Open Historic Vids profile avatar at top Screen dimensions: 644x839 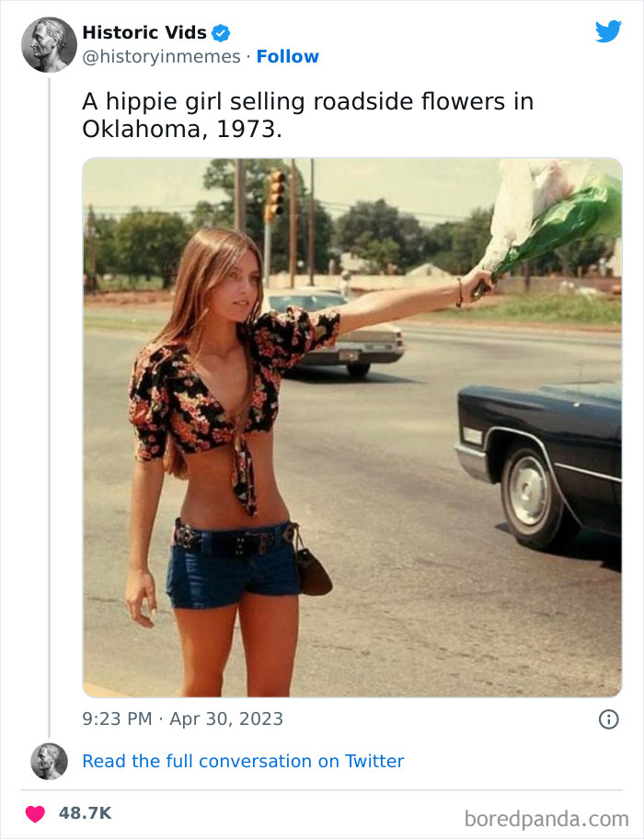[49, 44]
